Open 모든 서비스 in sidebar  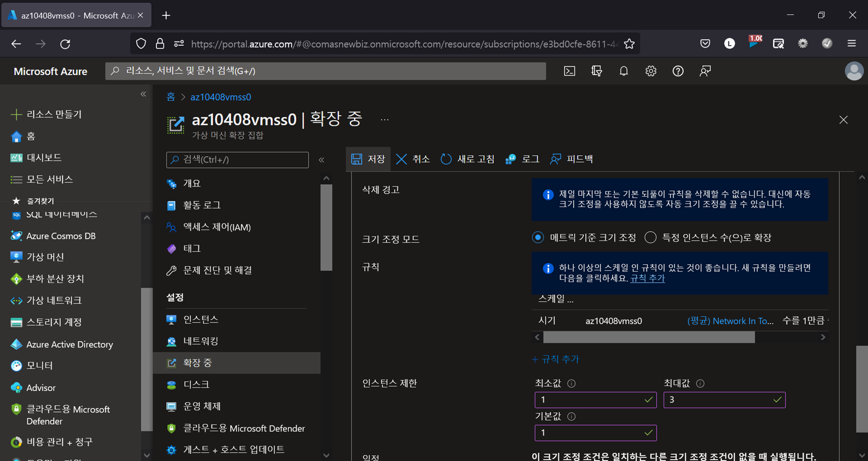tap(42, 180)
